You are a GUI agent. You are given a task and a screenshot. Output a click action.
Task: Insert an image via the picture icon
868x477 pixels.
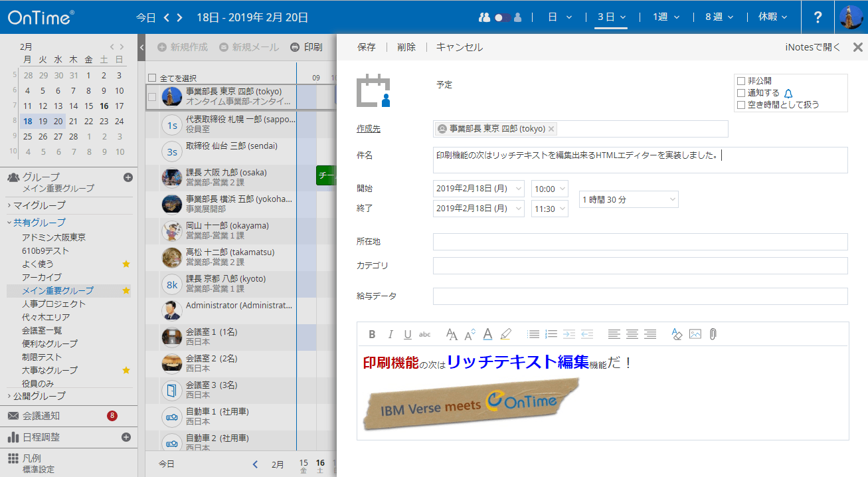(695, 334)
